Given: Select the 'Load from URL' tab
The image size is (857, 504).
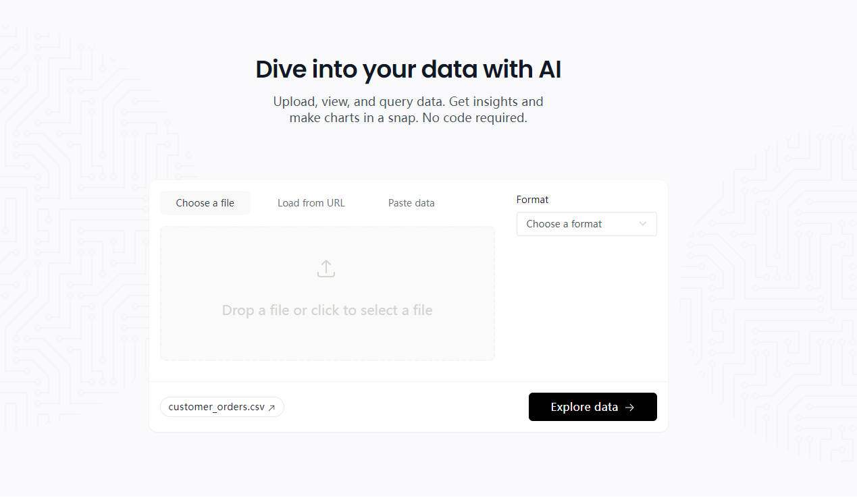Looking at the screenshot, I should click(311, 203).
